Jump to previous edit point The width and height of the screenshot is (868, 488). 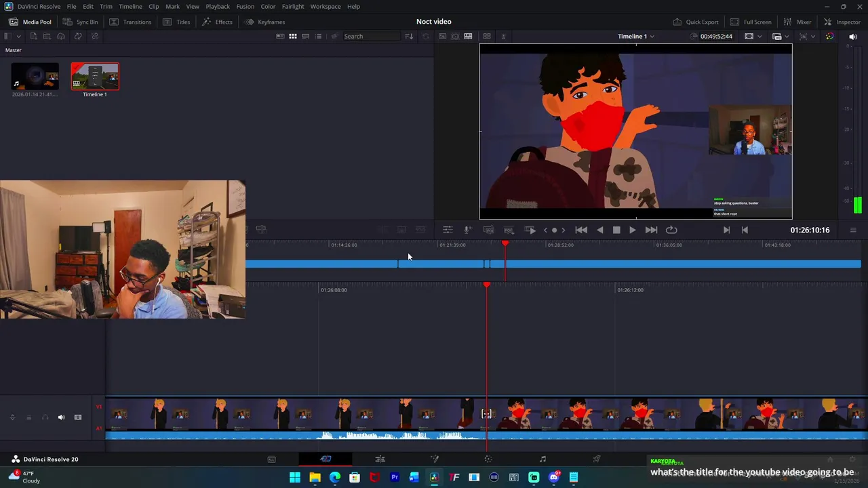[x=745, y=230]
